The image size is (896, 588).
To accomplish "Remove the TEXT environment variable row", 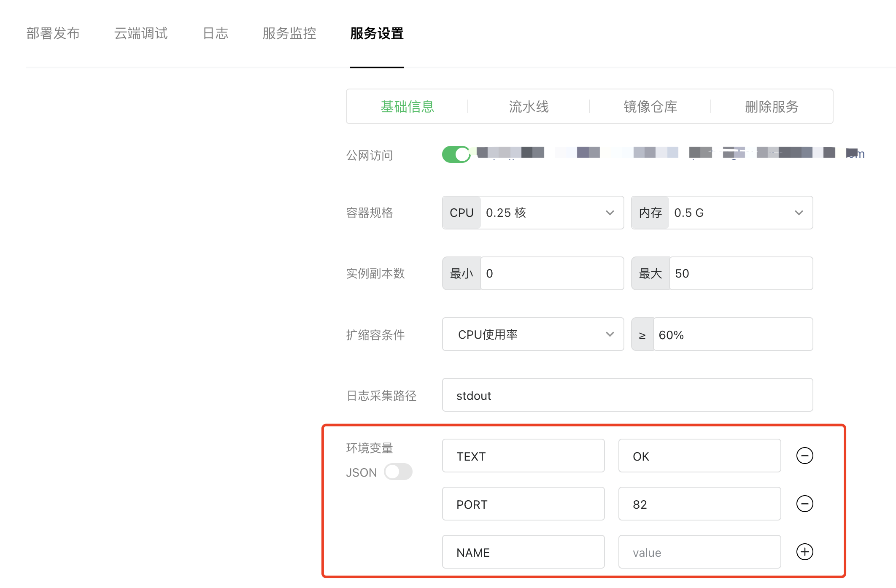I will click(x=804, y=456).
